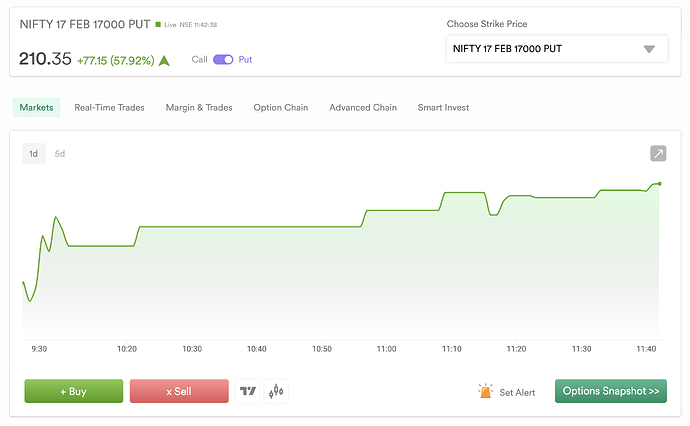Click the NIFTY 17 FEB 17000 PUT heading
690x426 pixels.
[x=85, y=24]
